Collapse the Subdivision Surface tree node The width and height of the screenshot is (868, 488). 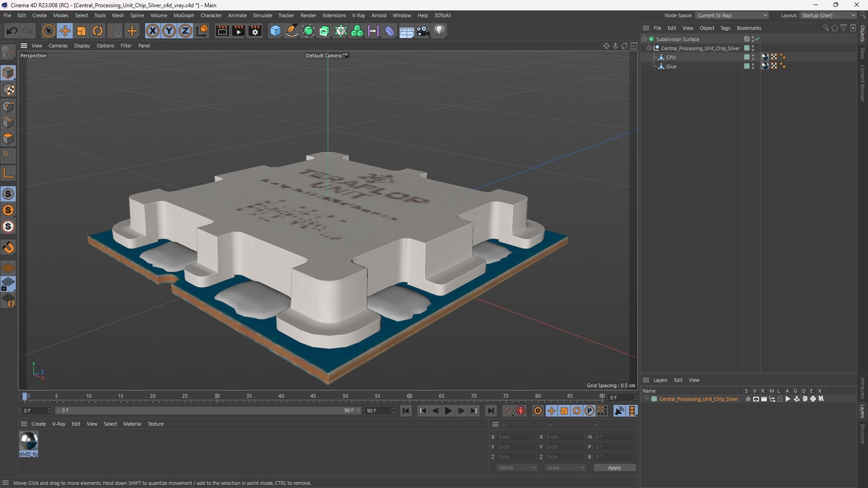[644, 39]
